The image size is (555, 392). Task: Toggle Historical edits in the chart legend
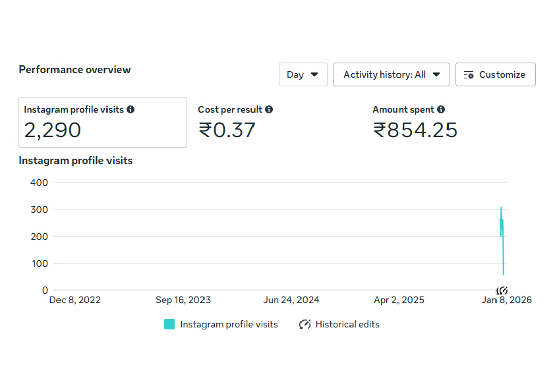[340, 324]
